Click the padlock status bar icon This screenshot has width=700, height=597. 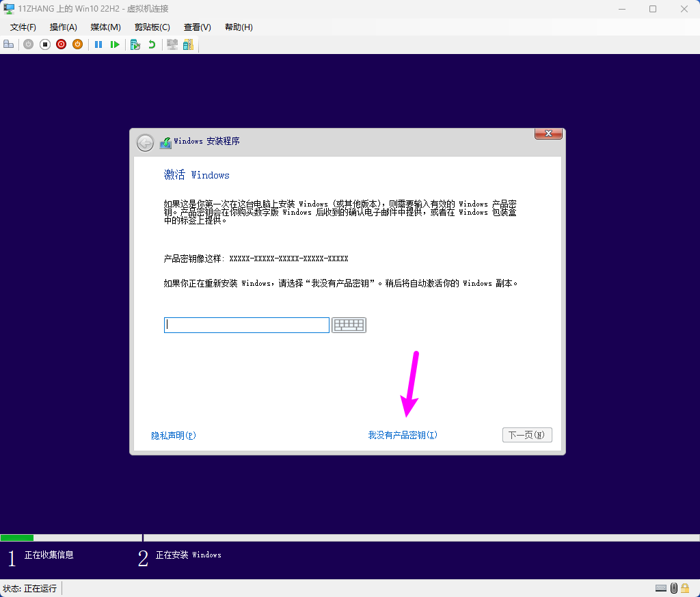point(685,588)
